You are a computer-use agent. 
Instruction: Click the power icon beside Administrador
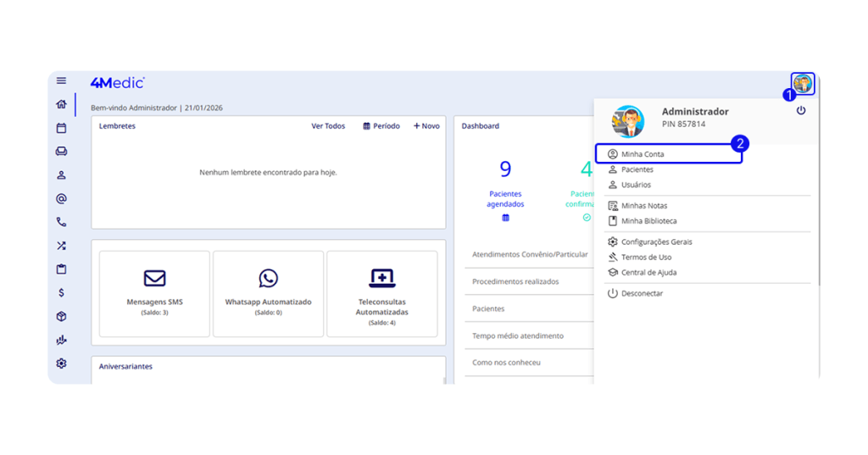pos(801,111)
